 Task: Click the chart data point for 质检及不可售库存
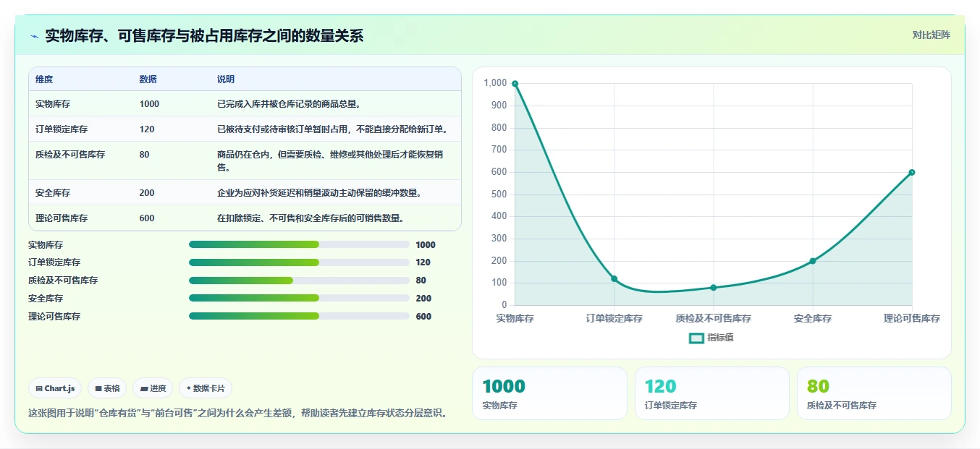713,288
